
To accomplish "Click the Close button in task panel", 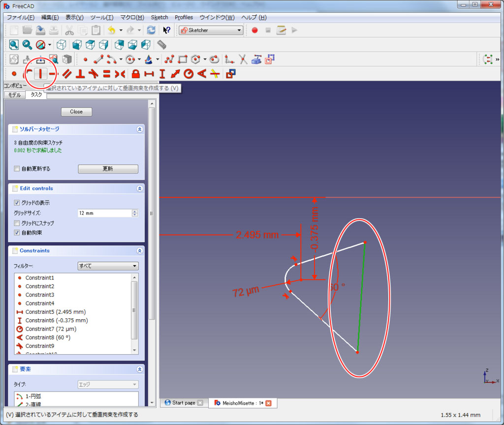I will click(x=76, y=112).
